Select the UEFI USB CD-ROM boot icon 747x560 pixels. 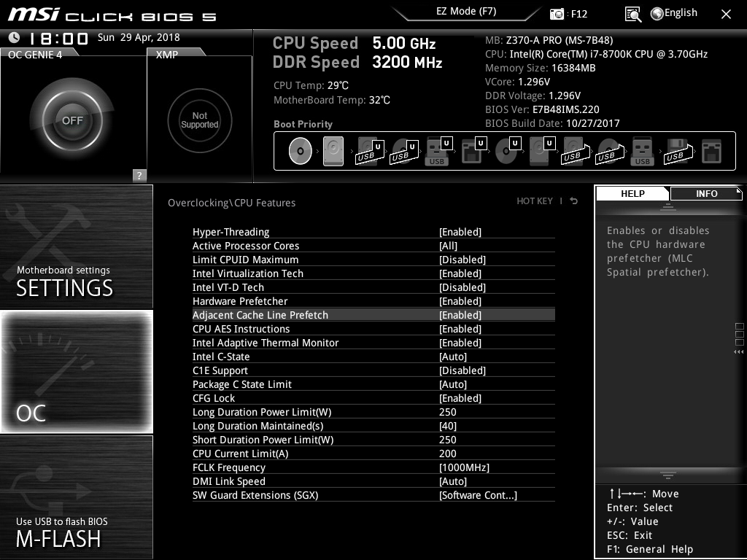[x=403, y=152]
